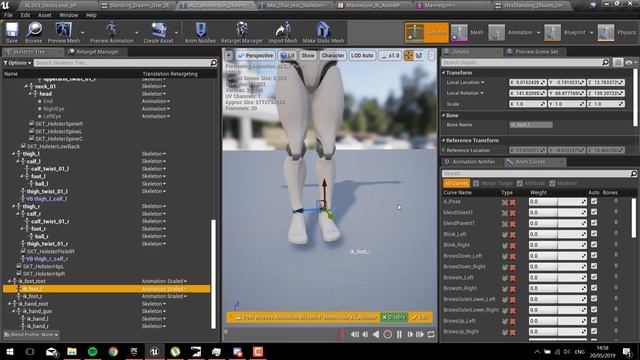
Task: Jump to the animation end
Action: pyautogui.click(x=420, y=335)
